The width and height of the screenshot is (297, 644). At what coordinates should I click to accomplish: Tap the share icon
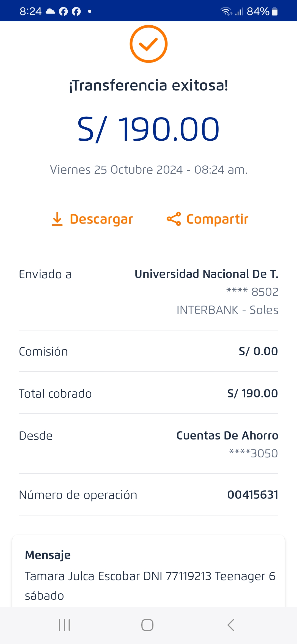pos(174,219)
